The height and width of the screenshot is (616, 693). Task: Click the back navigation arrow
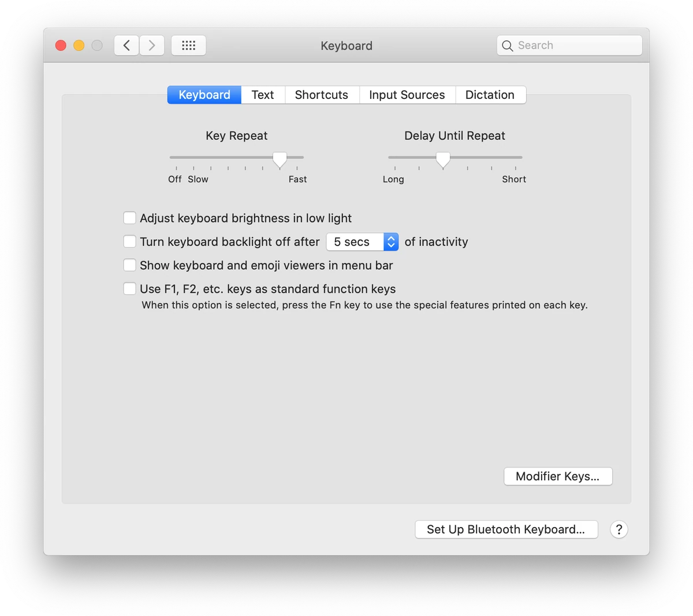[x=126, y=45]
